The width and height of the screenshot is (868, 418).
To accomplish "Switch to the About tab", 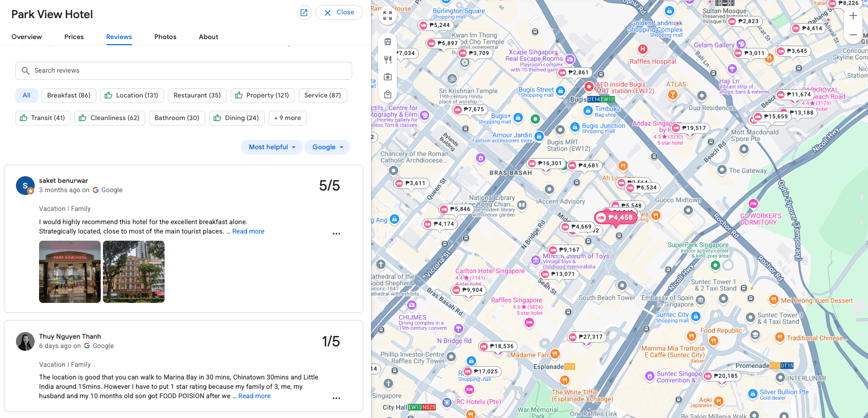I will click(x=209, y=37).
